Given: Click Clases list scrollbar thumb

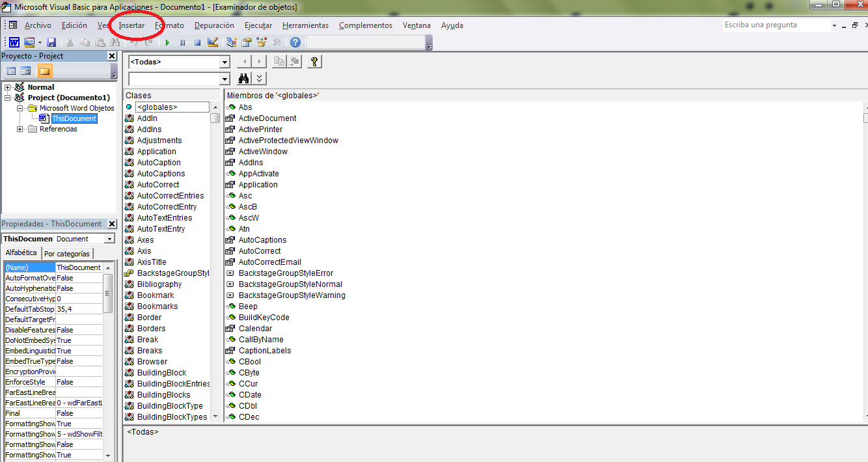Looking at the screenshot, I should 215,118.
